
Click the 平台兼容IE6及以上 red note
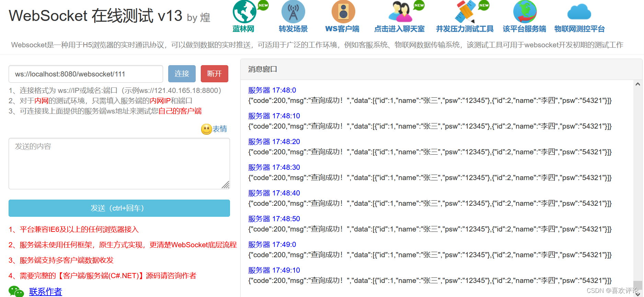pyautogui.click(x=73, y=229)
